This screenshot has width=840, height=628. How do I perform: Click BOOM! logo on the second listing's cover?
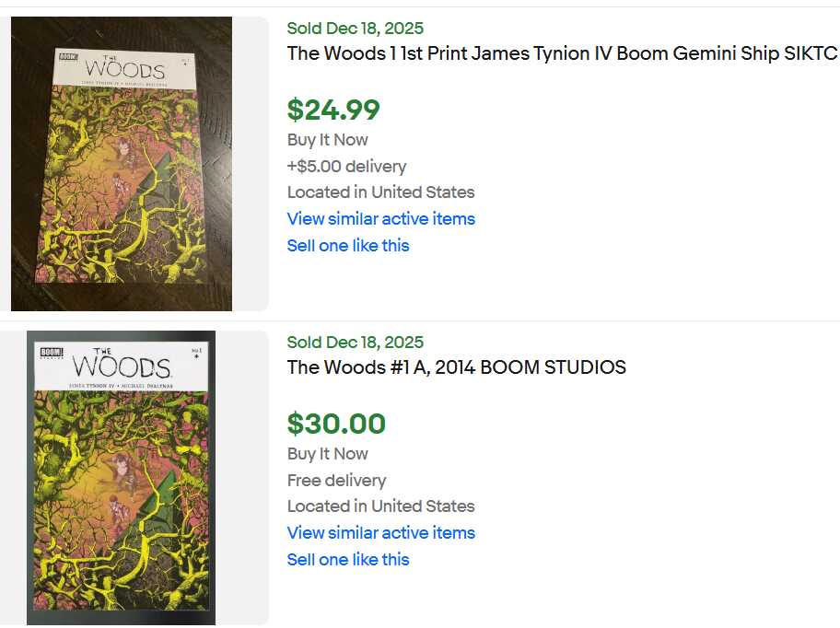(x=52, y=355)
